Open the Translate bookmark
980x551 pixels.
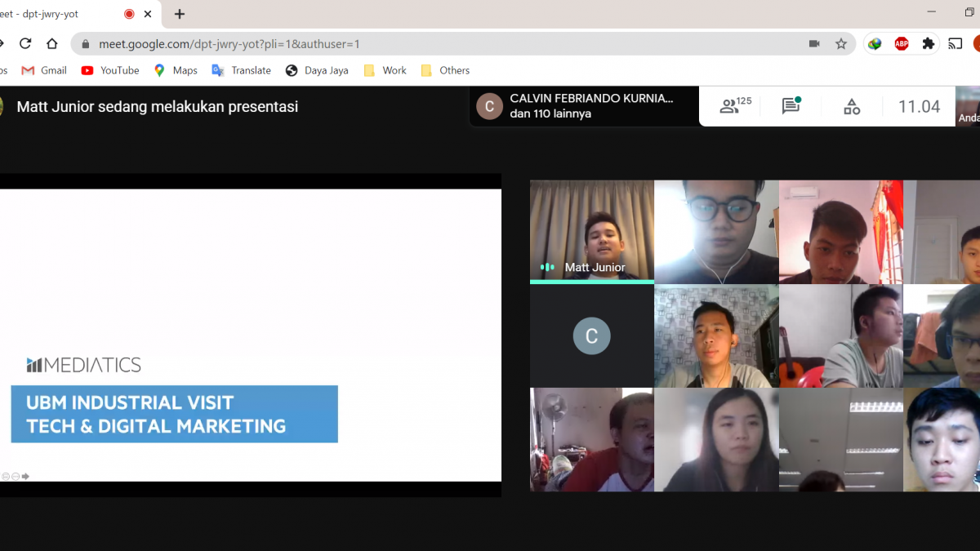pyautogui.click(x=241, y=70)
